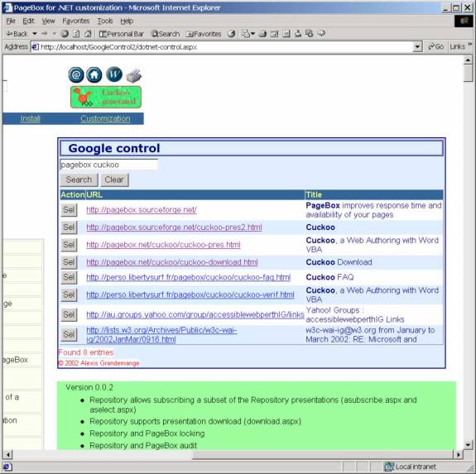Open the libertysurf cuckoo-verif.html link
The height and width of the screenshot is (474, 476).
tap(190, 294)
